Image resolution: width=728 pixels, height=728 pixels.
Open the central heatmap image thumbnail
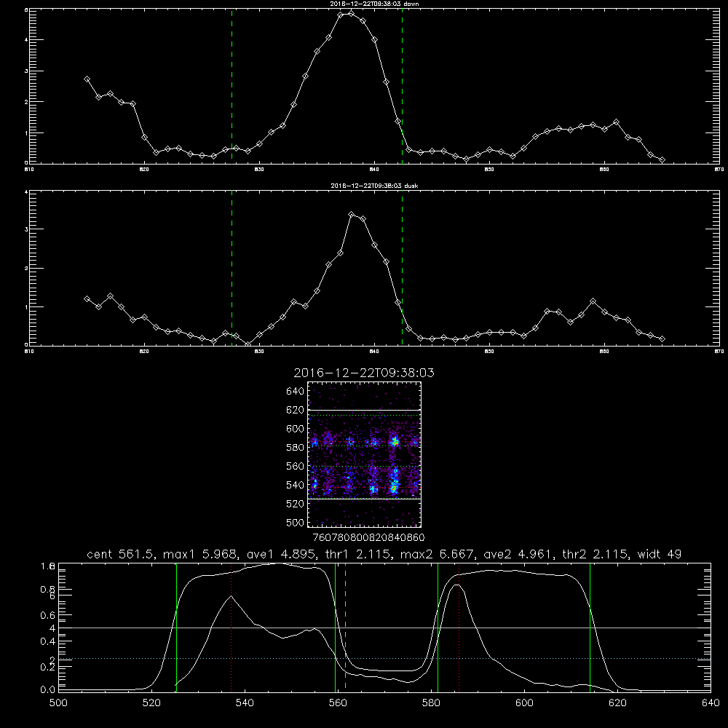364,454
